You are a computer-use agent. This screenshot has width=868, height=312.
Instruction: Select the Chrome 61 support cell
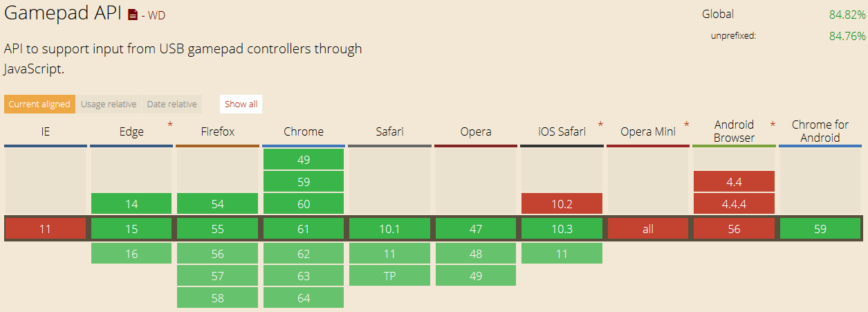tap(304, 229)
